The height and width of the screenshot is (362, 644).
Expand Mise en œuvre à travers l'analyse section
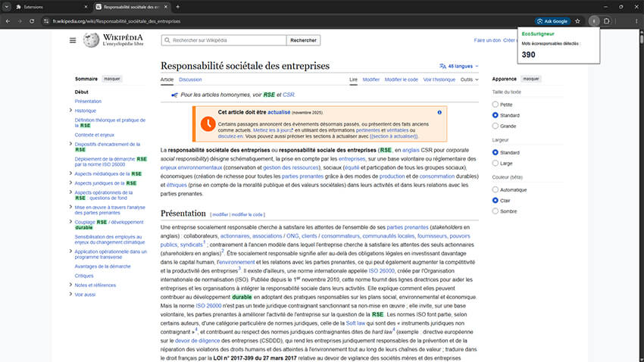70,207
